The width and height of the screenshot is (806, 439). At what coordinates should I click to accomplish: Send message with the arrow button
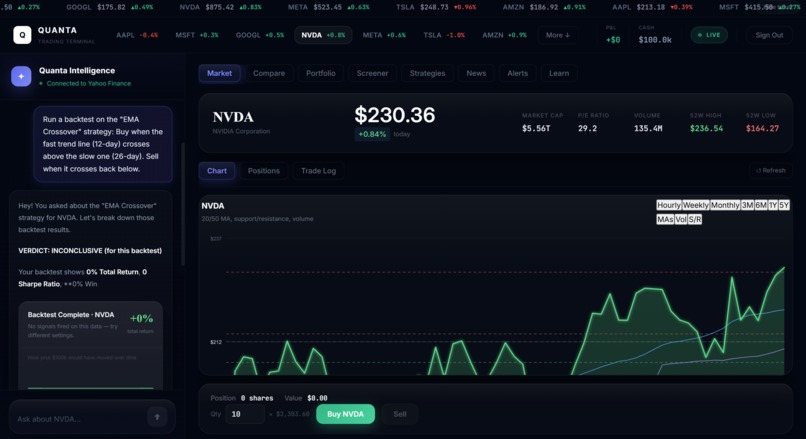click(157, 417)
